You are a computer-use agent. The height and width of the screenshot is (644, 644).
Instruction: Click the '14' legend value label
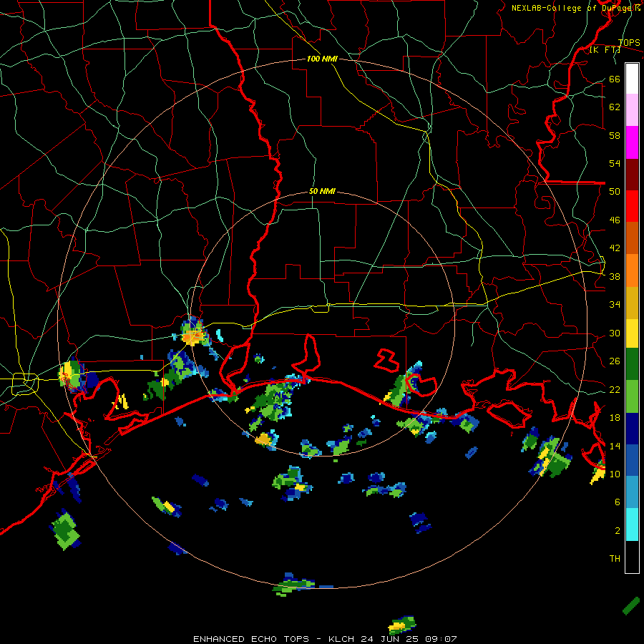[615, 446]
